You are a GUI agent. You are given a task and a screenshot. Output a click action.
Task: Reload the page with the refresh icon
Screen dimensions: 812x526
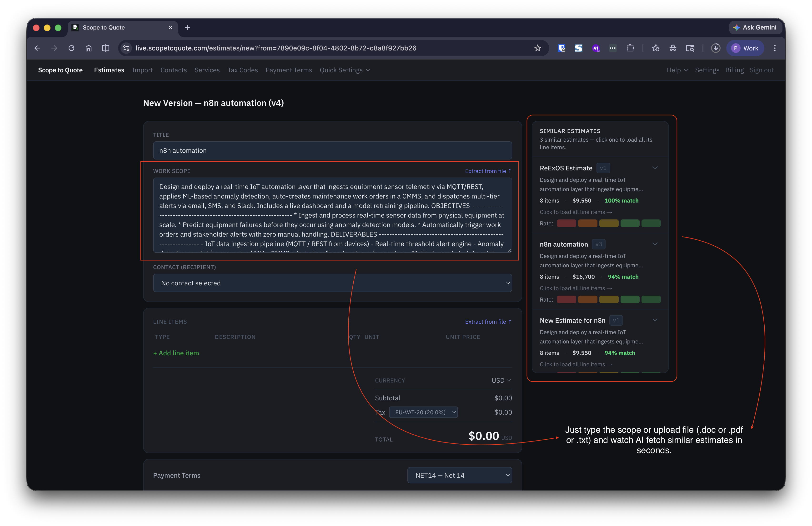click(71, 48)
